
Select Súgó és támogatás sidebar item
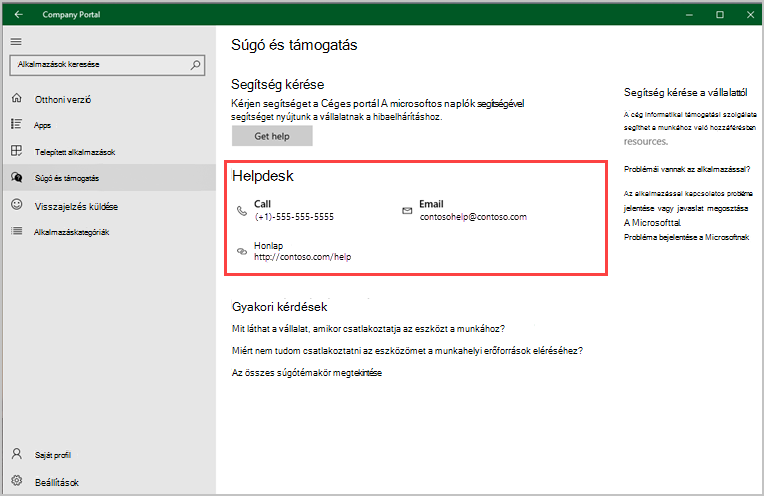pyautogui.click(x=109, y=178)
